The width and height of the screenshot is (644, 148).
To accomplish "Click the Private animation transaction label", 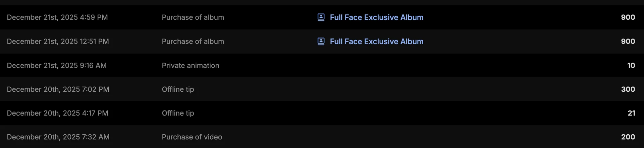I will (191, 66).
